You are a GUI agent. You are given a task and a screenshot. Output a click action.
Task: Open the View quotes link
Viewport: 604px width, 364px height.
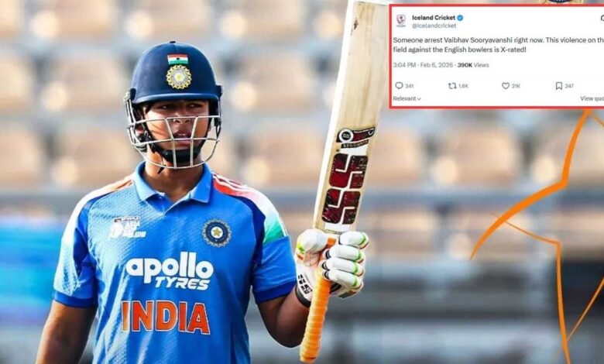tap(592, 98)
